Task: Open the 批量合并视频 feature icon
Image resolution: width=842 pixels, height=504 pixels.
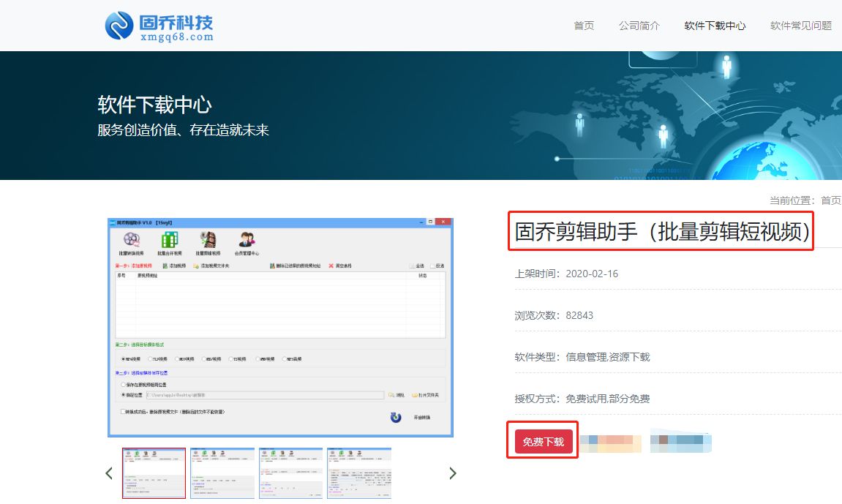Action: pos(170,240)
